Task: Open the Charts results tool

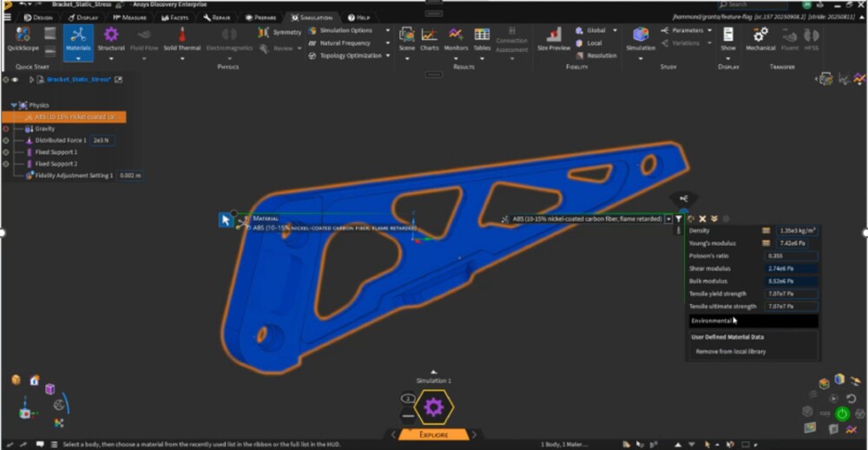Action: point(429,39)
